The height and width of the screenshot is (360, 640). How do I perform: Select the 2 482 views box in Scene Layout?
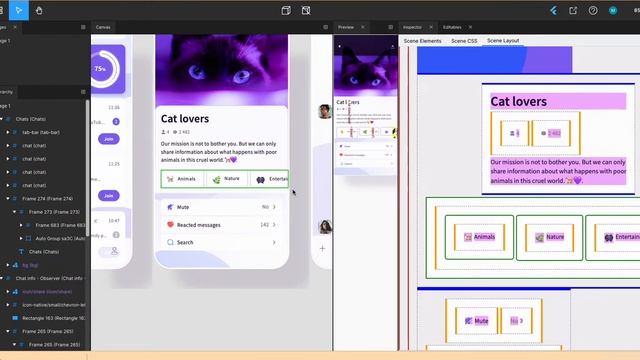(551, 133)
